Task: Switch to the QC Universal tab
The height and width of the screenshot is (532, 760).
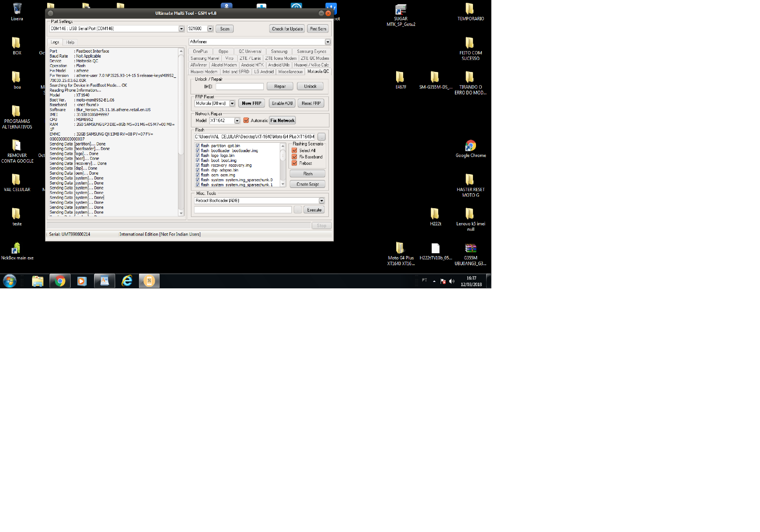Action: click(250, 52)
